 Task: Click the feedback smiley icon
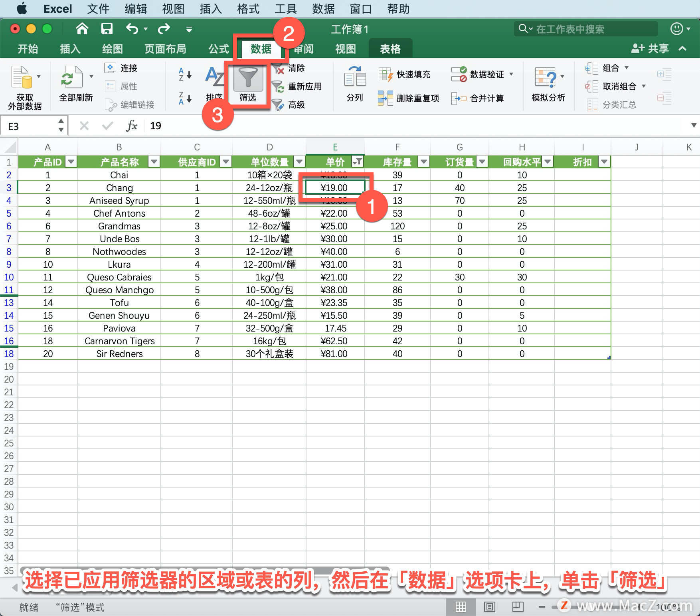click(676, 29)
